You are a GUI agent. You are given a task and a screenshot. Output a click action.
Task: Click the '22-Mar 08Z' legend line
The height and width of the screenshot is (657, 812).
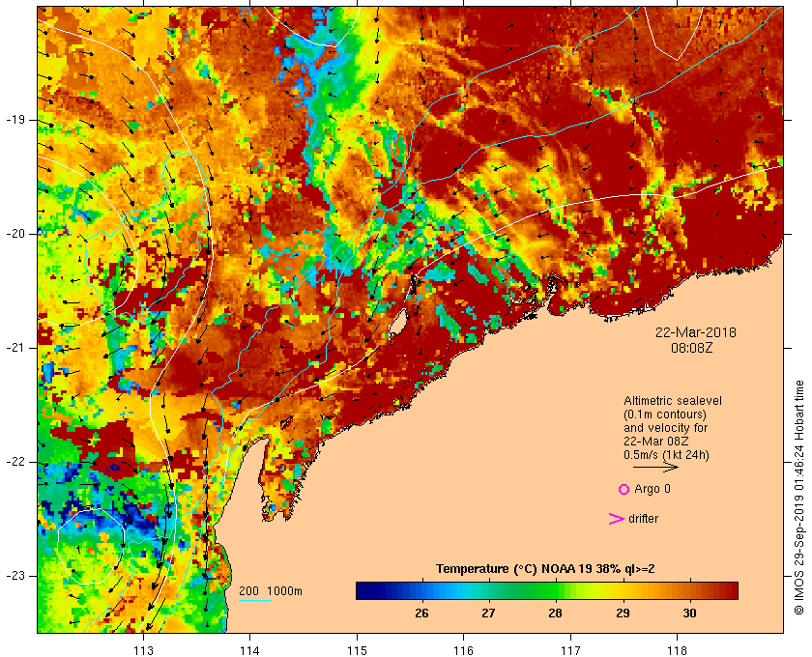[x=655, y=442]
